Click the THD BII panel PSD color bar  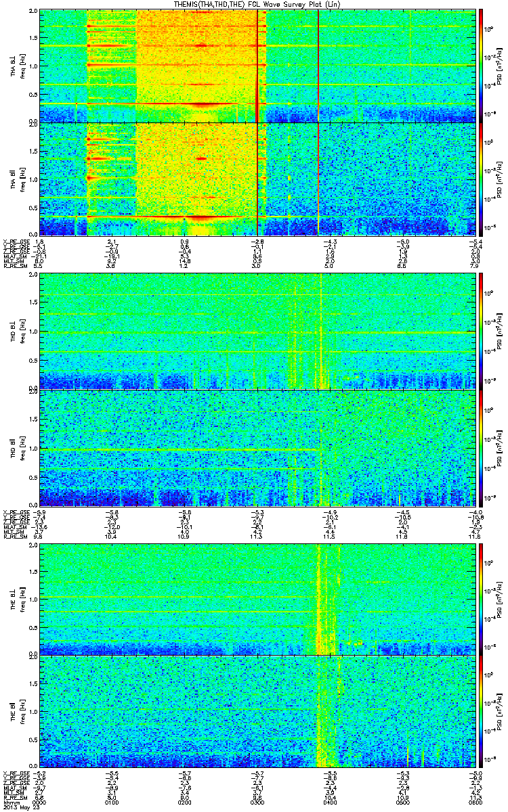point(482,448)
